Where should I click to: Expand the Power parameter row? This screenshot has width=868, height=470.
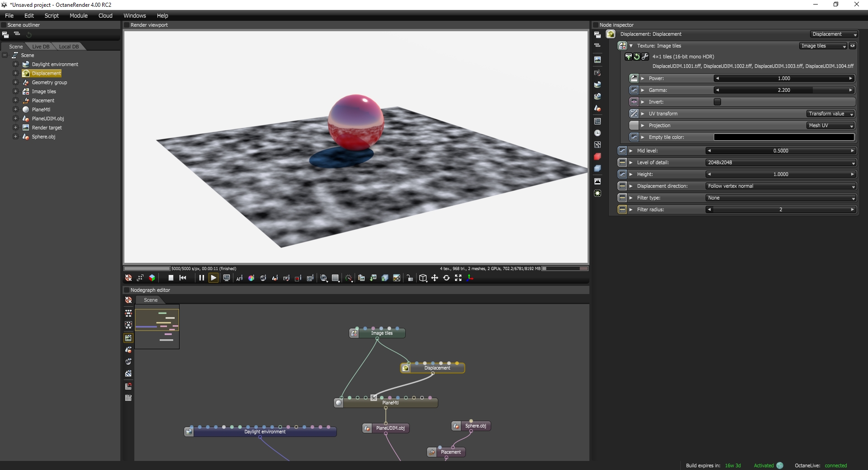(x=642, y=78)
